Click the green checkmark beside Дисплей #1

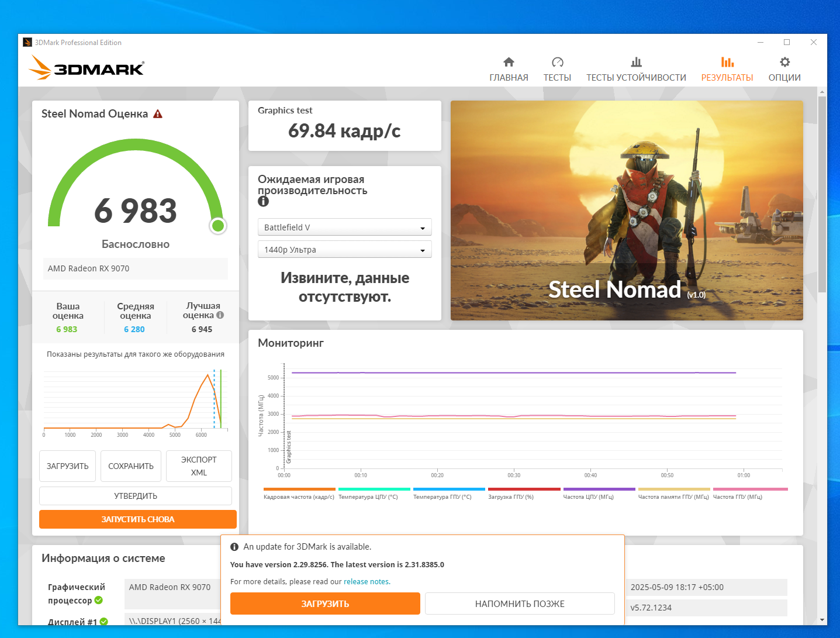pyautogui.click(x=104, y=622)
